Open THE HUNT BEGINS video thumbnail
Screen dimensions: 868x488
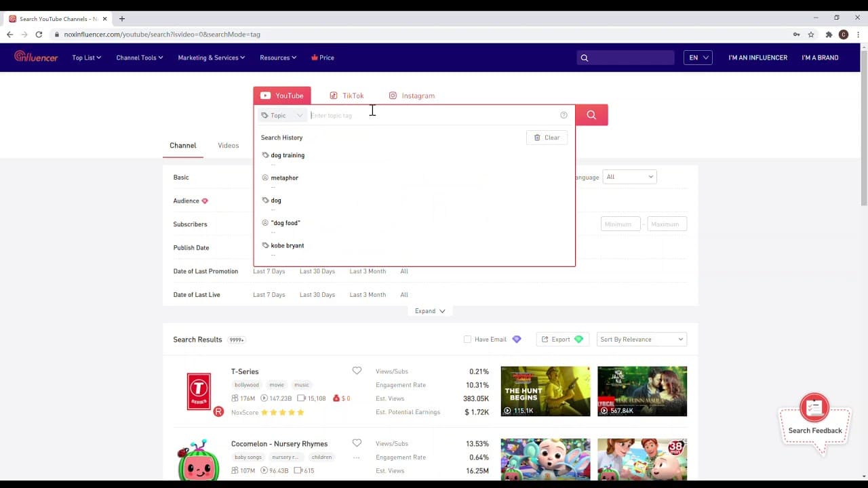point(545,391)
